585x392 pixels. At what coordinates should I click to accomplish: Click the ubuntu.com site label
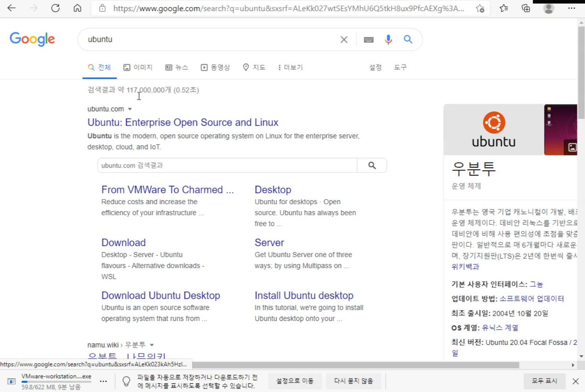click(x=105, y=109)
